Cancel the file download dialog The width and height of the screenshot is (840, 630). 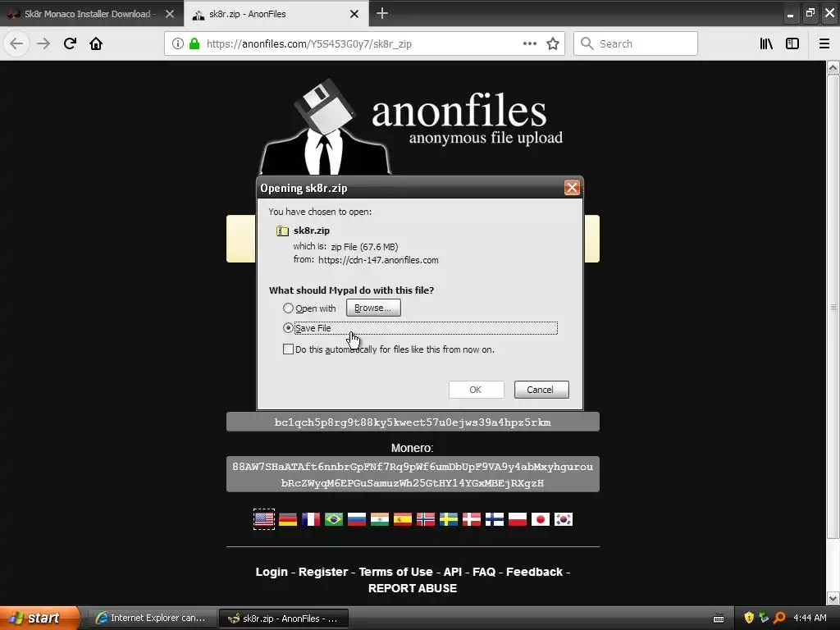coord(541,390)
